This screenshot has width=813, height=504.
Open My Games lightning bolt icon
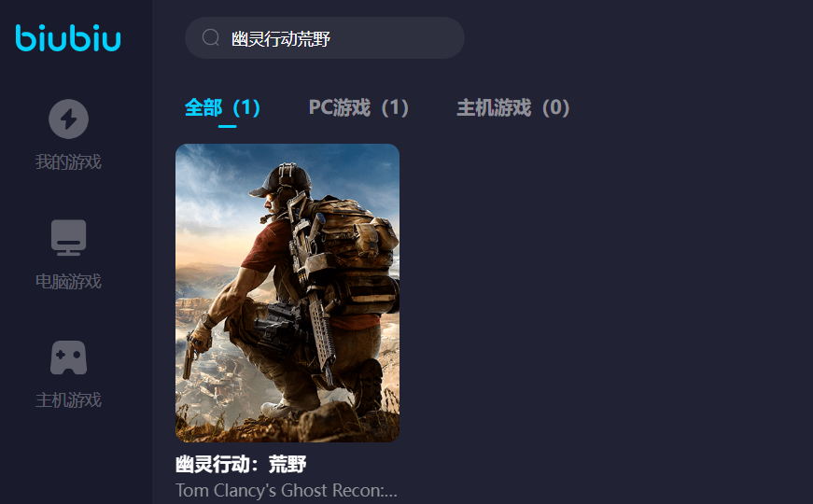[x=68, y=119]
